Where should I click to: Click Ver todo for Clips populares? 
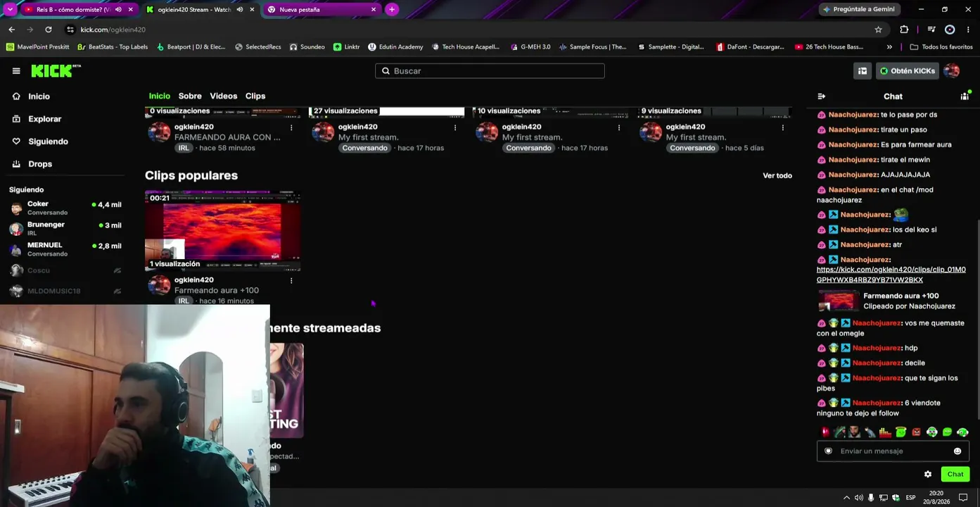[x=777, y=175]
